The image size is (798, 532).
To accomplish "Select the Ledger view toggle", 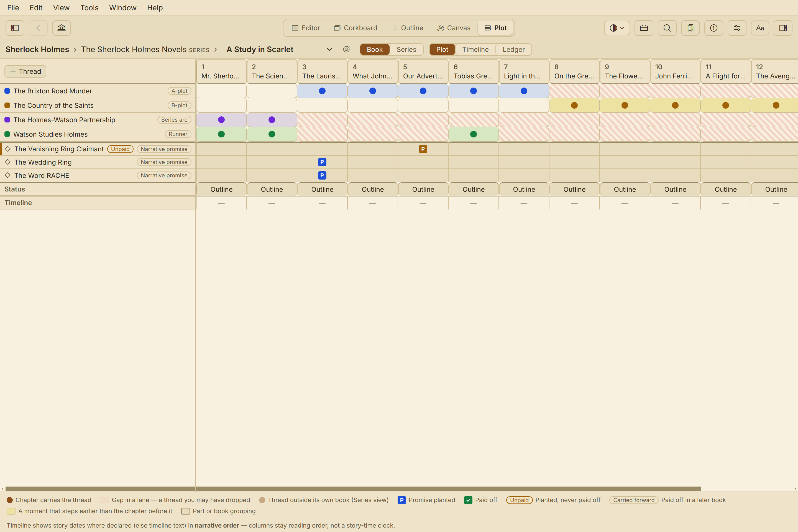I will [513, 50].
